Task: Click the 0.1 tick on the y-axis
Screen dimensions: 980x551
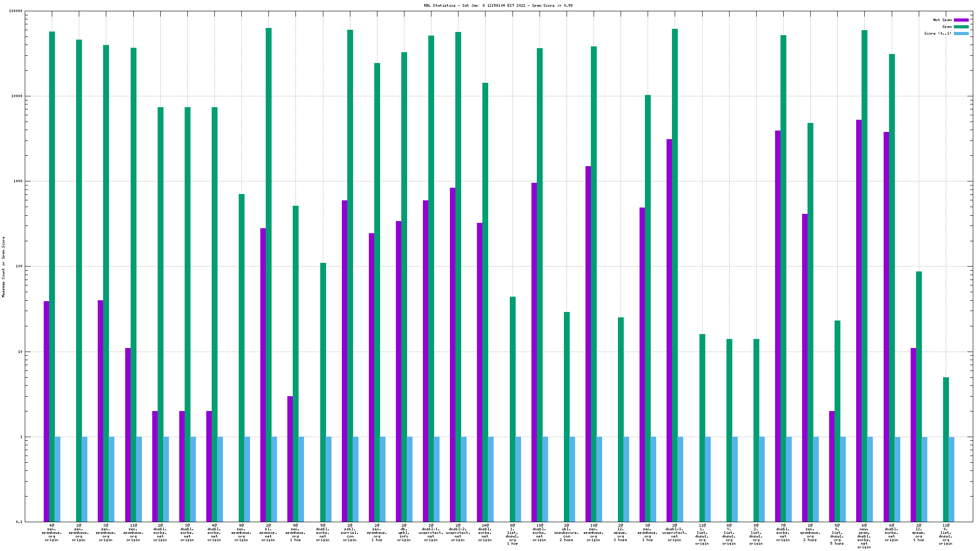Action: click(x=19, y=522)
